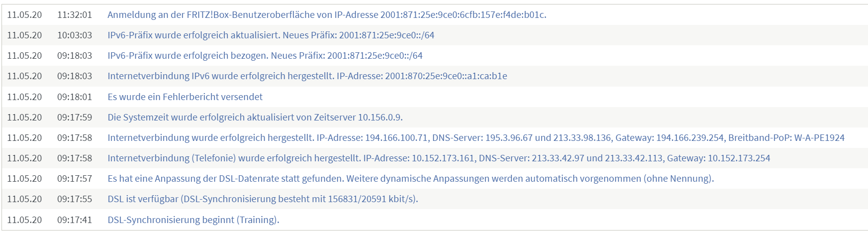Click the Internetverbindung (Telefonie) hergestellt entry
Image resolution: width=868 pixels, height=237 pixels.
439,158
